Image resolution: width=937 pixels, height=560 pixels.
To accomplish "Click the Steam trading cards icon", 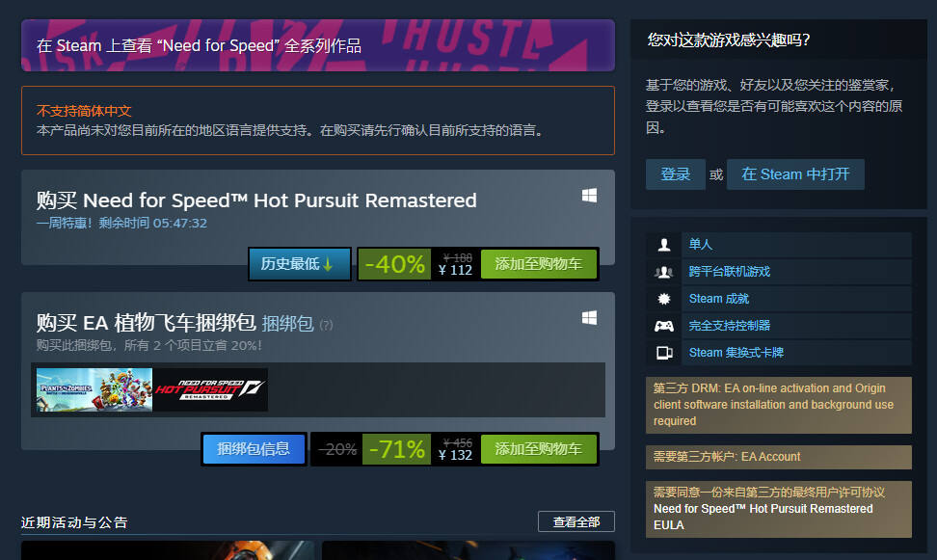I will tap(664, 353).
